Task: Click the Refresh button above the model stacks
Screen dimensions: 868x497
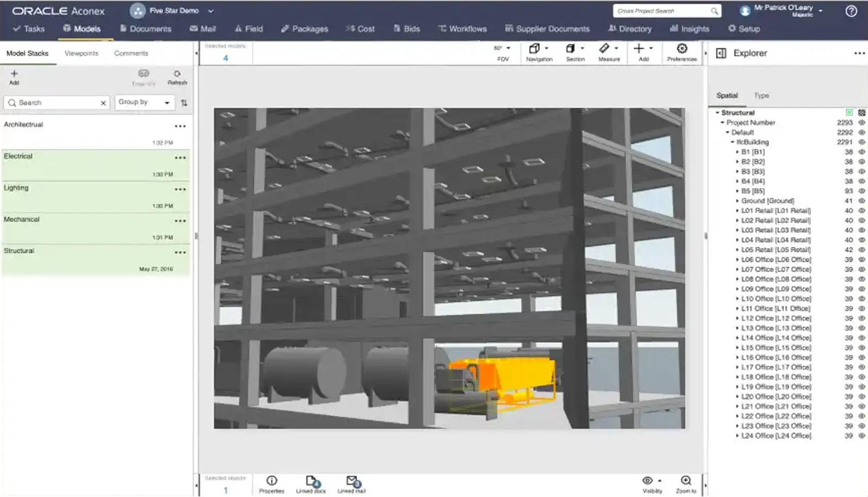Action: point(176,75)
